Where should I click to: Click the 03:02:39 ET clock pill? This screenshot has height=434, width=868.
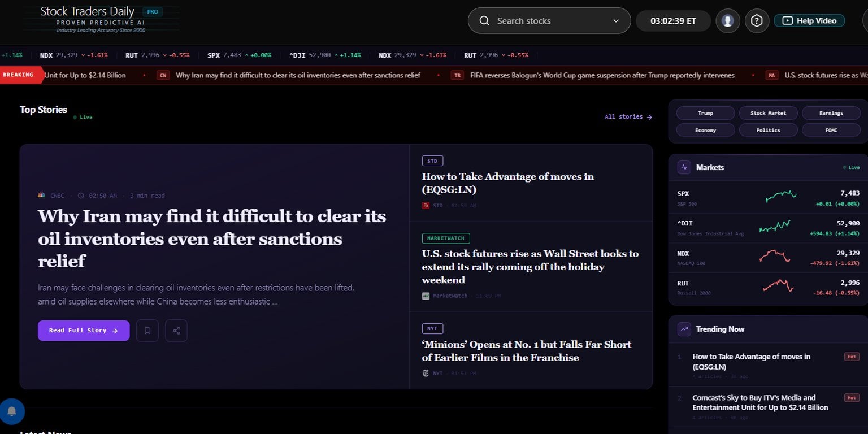click(x=673, y=21)
